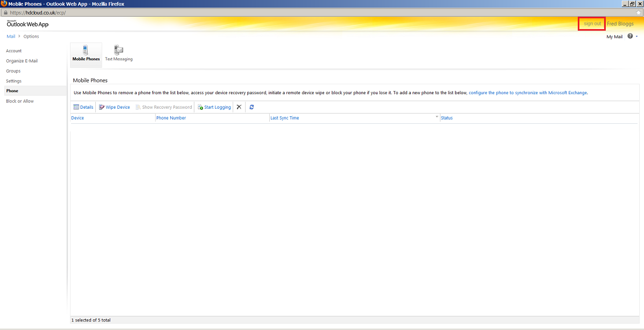Refresh the mobile phones list
644x330 pixels.
[x=251, y=107]
